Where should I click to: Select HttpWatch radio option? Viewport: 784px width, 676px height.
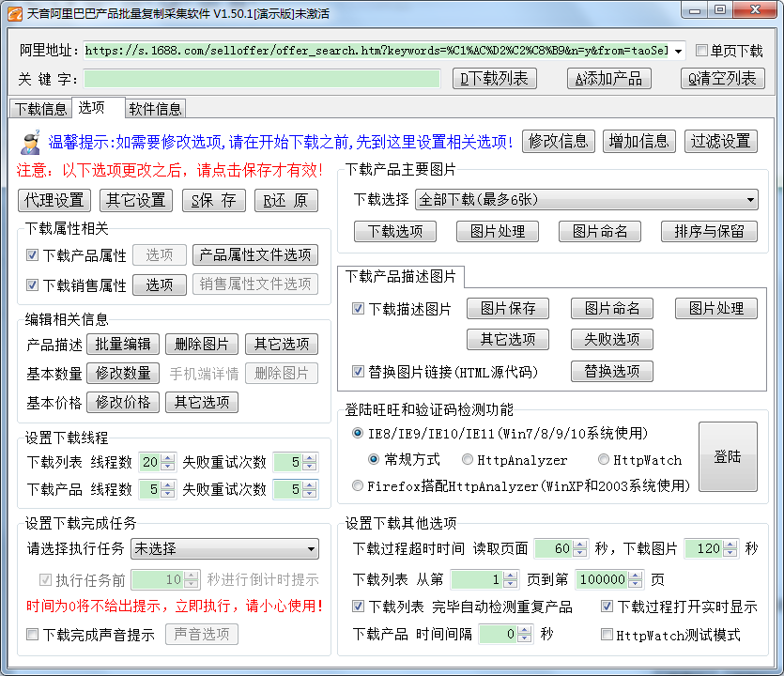[604, 459]
